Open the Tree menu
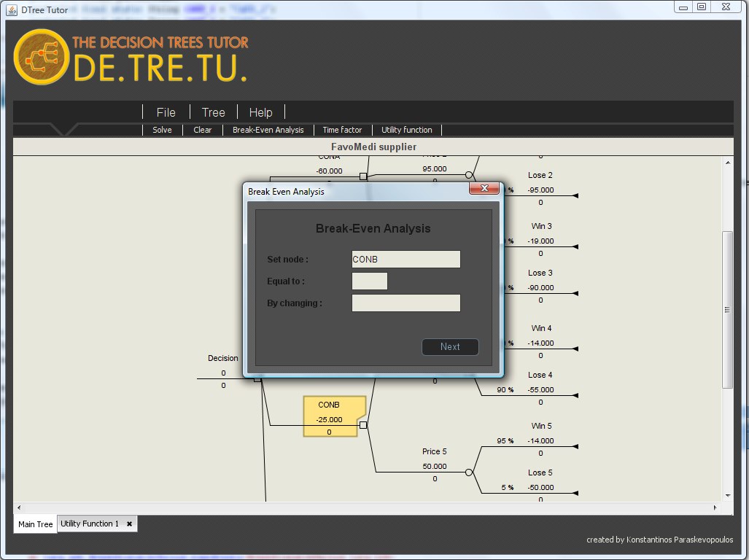 [x=214, y=112]
